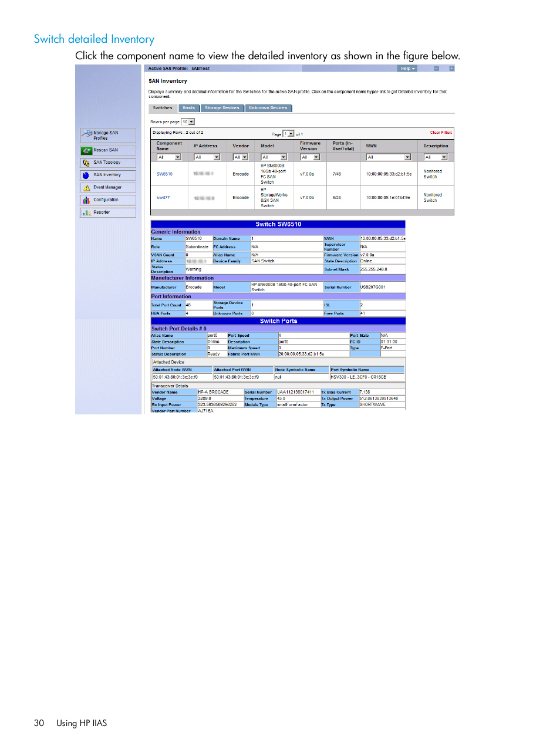Open the Rows per page dropdown
This screenshot has width=560, height=746.
(188, 122)
